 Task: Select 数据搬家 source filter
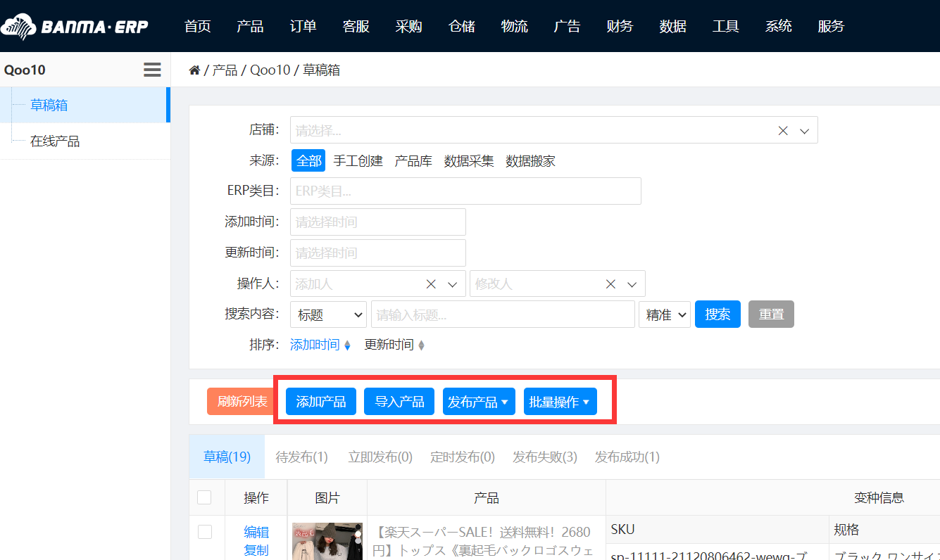pyautogui.click(x=530, y=161)
